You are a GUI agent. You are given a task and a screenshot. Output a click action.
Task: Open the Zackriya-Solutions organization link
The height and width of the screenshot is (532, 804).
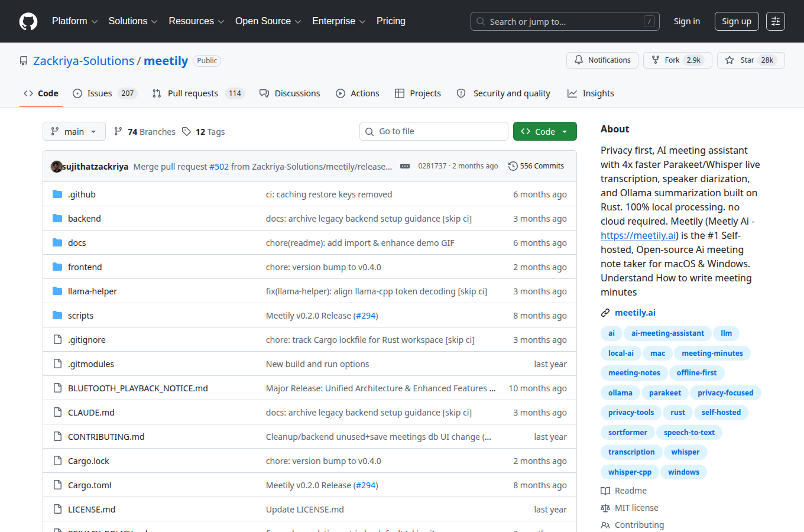(x=84, y=61)
